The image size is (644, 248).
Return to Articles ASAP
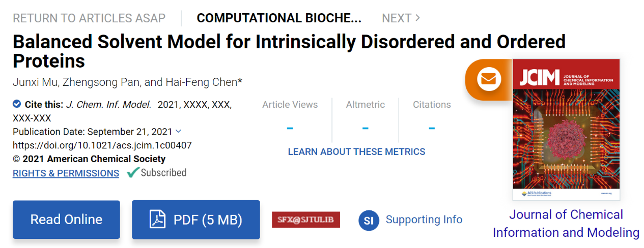pos(89,18)
